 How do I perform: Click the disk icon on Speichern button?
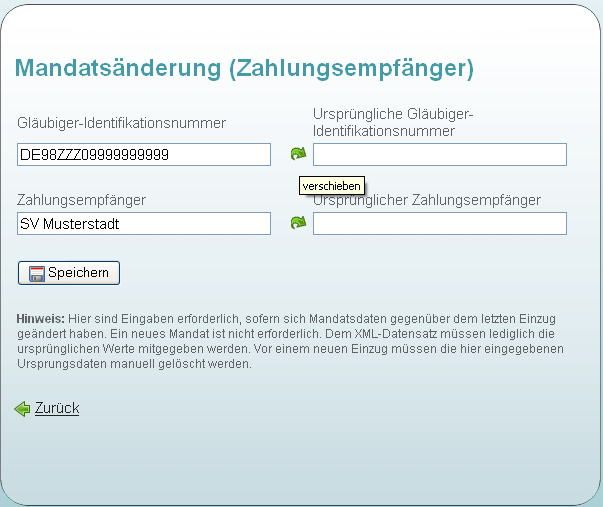37,273
